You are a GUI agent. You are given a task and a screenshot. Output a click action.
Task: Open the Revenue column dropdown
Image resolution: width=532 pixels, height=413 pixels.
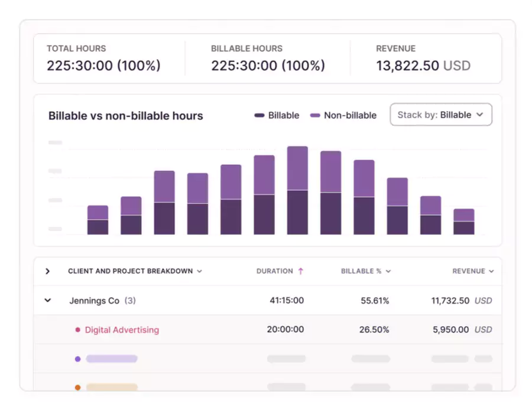pyautogui.click(x=491, y=271)
